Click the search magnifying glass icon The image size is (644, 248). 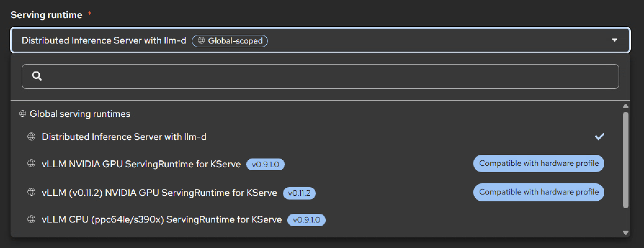point(37,76)
